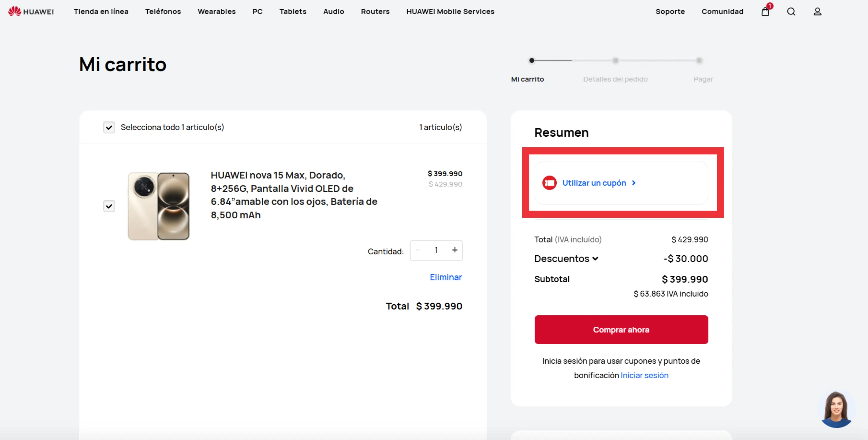Click the 'Mi carrito' progress step dot
Screen dimensions: 868x440
531,61
